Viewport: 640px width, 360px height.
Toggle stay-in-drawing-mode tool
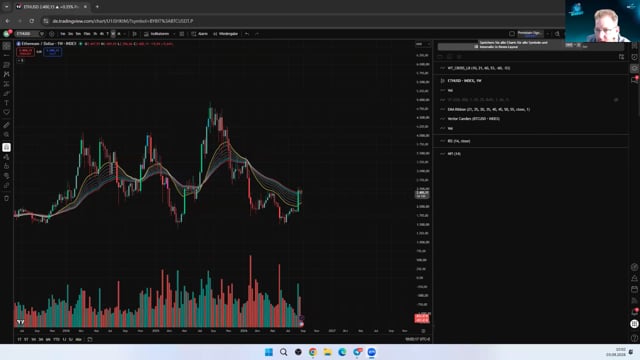coord(7,157)
